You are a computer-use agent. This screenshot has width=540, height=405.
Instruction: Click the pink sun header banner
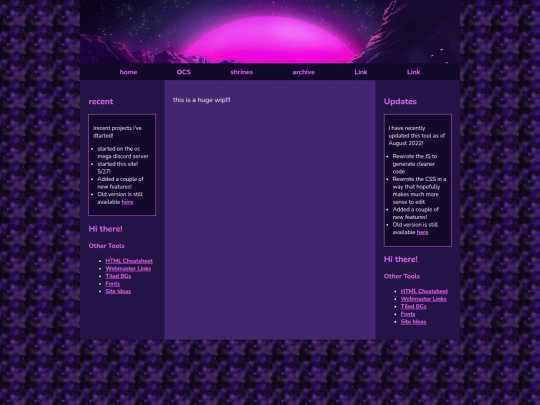click(270, 32)
